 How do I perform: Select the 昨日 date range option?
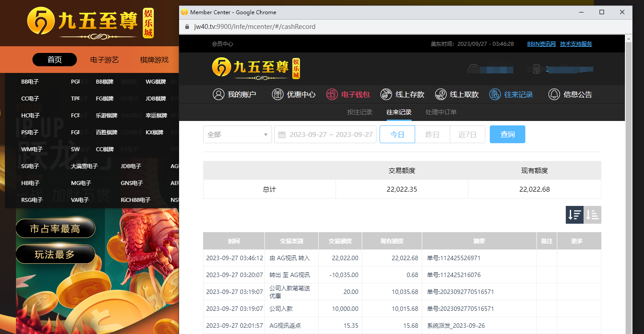tap(432, 134)
